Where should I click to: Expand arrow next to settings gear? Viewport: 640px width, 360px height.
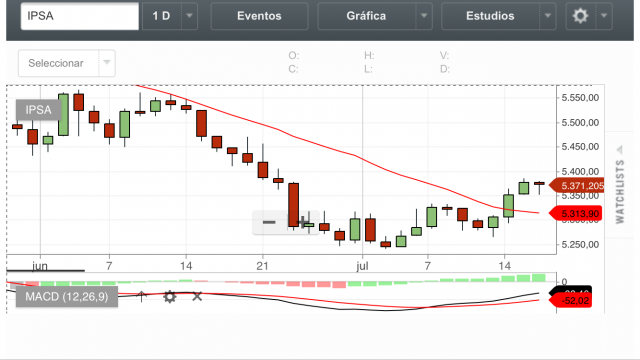pos(604,16)
